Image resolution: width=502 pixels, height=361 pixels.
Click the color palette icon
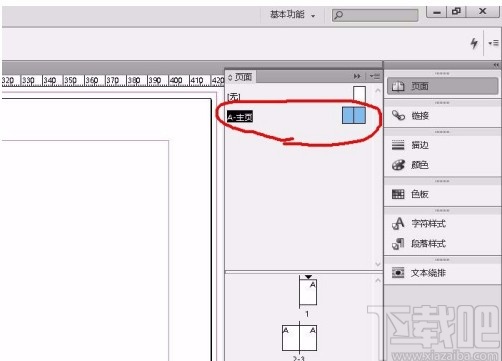tap(398, 165)
